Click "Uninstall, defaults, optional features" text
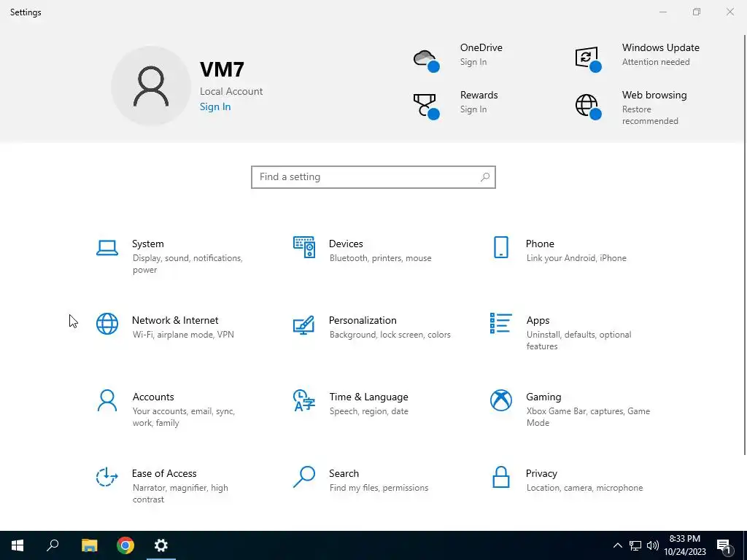Viewport: 747px width, 560px height. point(578,341)
